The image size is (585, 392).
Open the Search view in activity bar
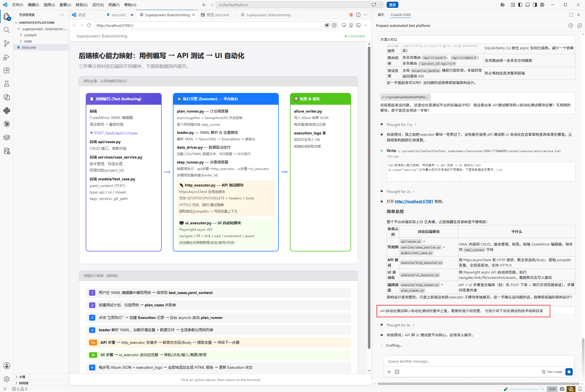tap(7, 30)
